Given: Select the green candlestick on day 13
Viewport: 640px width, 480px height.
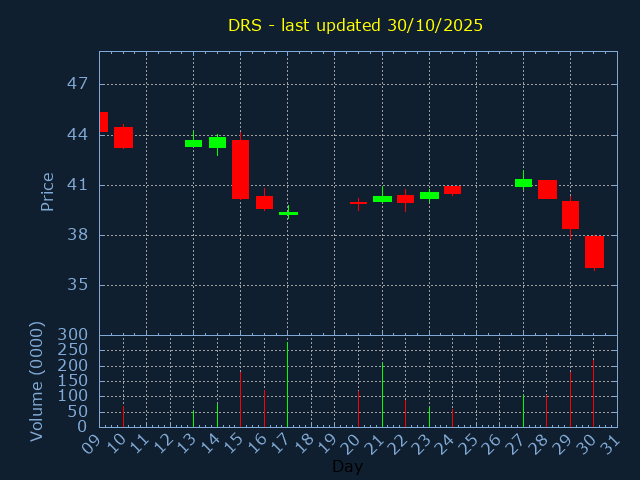Looking at the screenshot, I should pos(194,143).
